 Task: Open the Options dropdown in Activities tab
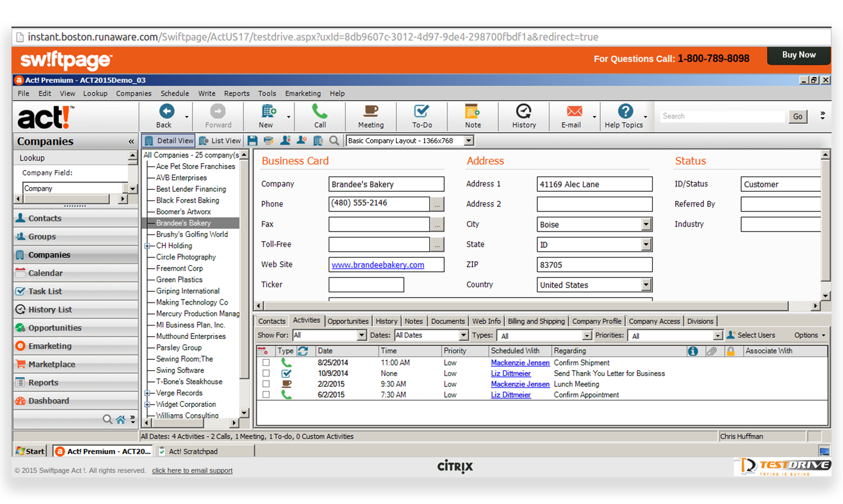[x=810, y=335]
